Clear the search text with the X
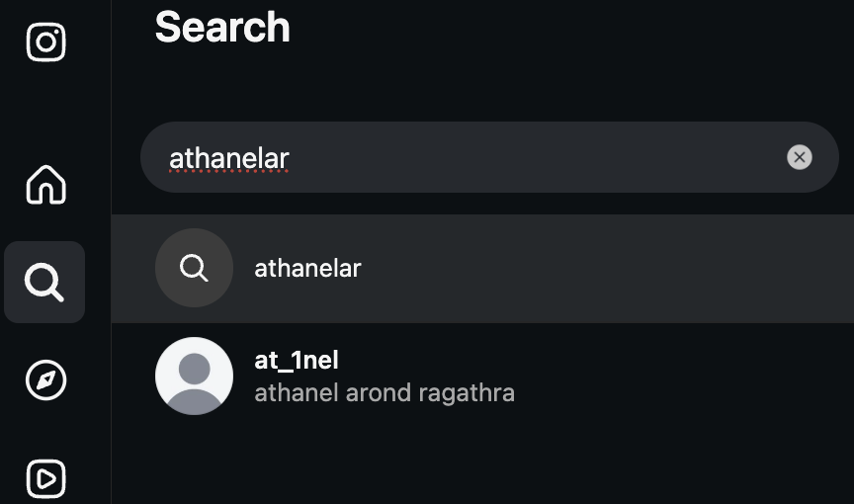 point(799,157)
